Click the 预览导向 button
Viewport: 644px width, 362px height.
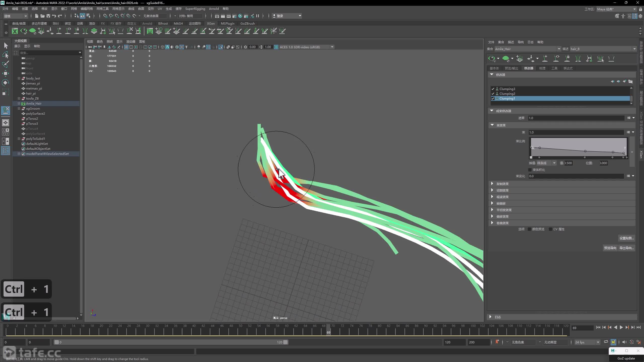[610, 248]
